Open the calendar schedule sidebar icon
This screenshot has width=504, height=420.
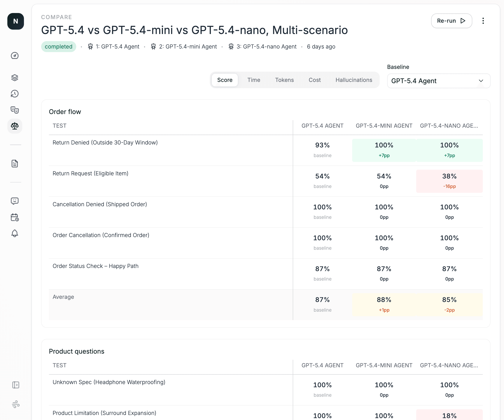(15, 217)
